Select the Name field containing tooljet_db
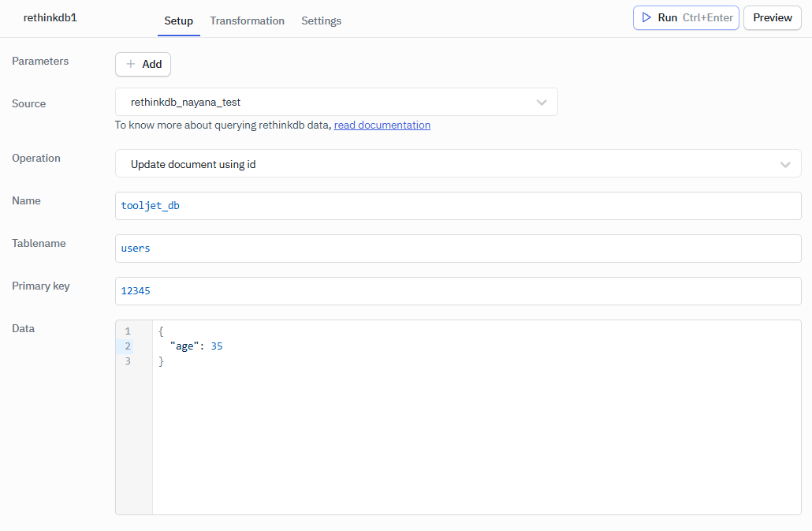Viewport: 812px width, 531px height. point(459,205)
